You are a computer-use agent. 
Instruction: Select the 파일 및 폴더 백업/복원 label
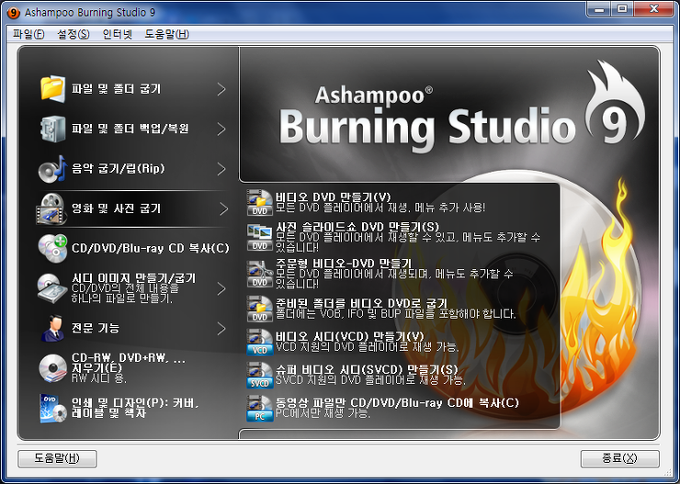130,129
